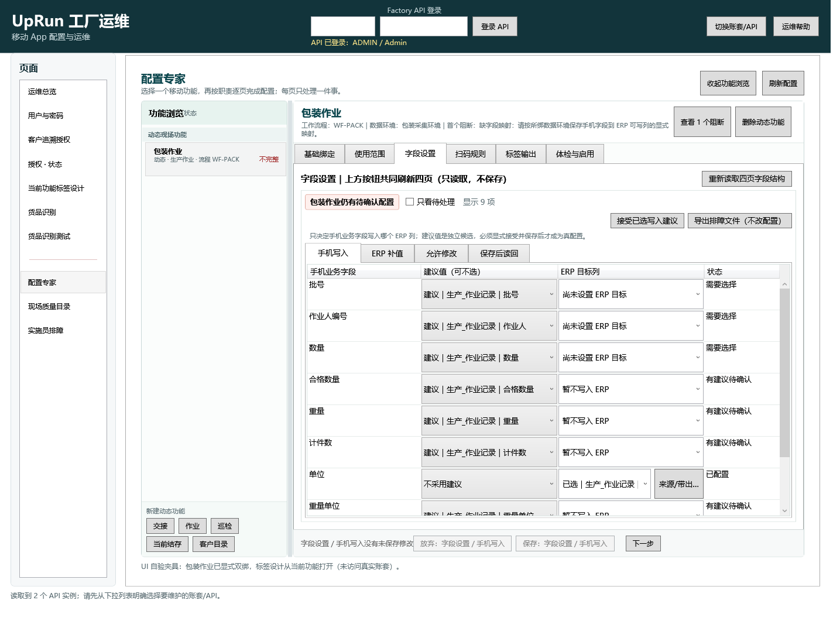Focus the wider Factory API login input
The width and height of the screenshot is (840, 631).
pyautogui.click(x=424, y=26)
